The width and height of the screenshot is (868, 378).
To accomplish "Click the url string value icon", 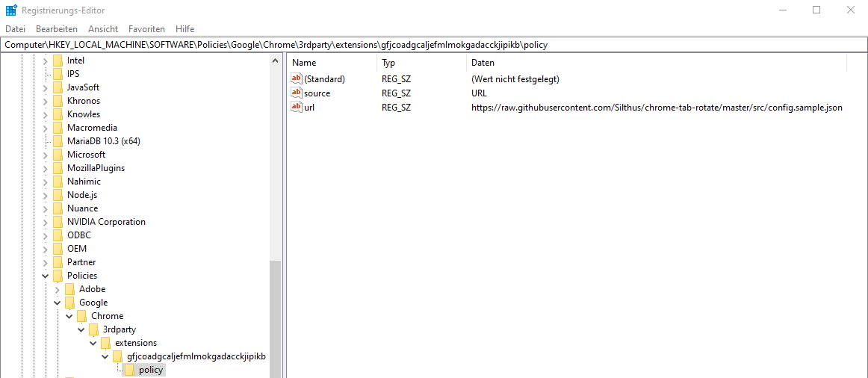I will (297, 108).
